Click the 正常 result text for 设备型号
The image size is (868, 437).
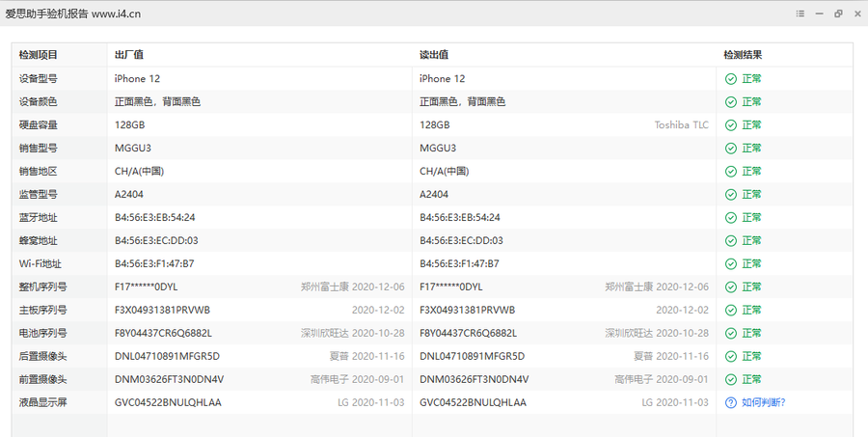point(751,79)
